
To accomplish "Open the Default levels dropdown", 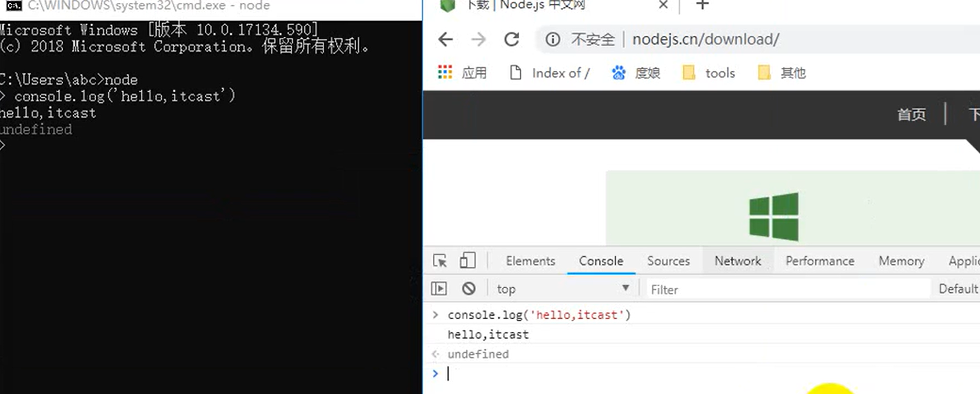I will (x=958, y=289).
